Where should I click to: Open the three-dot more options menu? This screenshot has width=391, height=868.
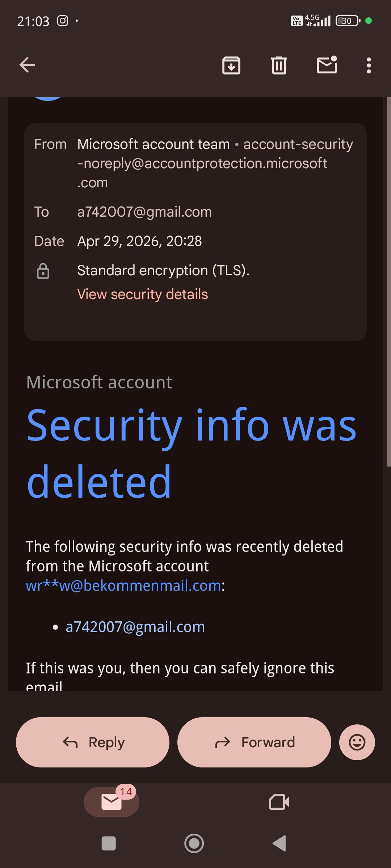point(369,65)
